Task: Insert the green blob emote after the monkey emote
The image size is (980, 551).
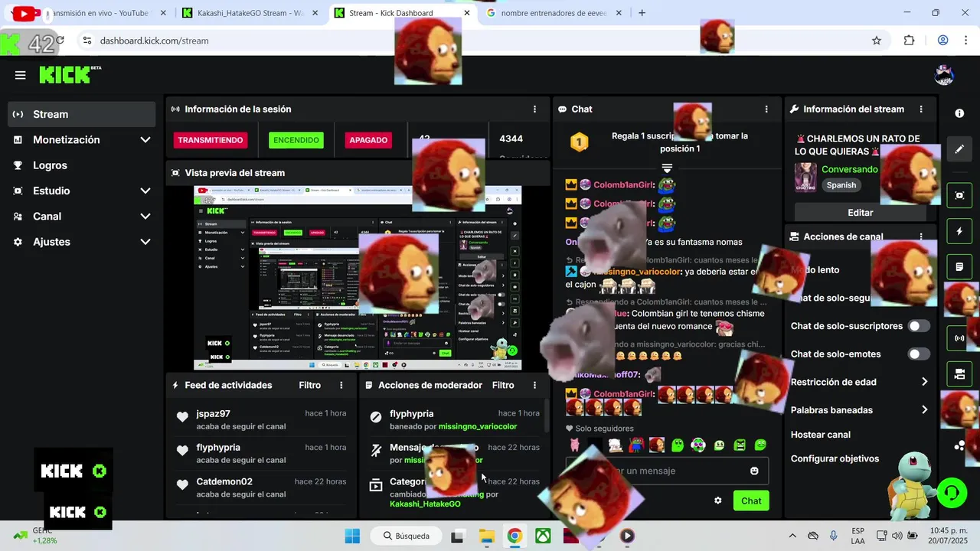Action: click(678, 445)
